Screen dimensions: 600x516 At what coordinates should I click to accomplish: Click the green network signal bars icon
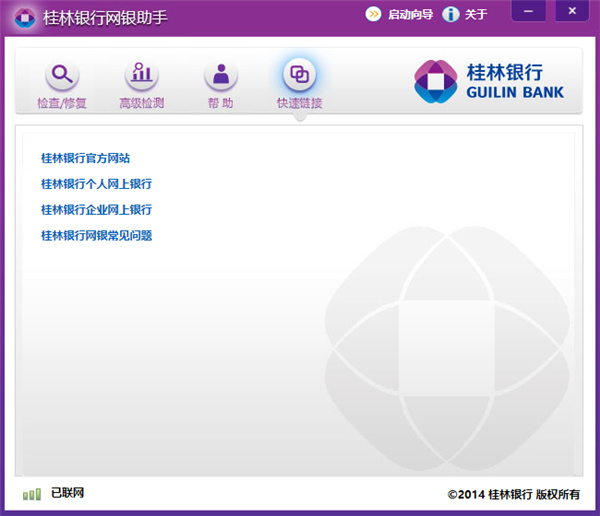pyautogui.click(x=32, y=494)
